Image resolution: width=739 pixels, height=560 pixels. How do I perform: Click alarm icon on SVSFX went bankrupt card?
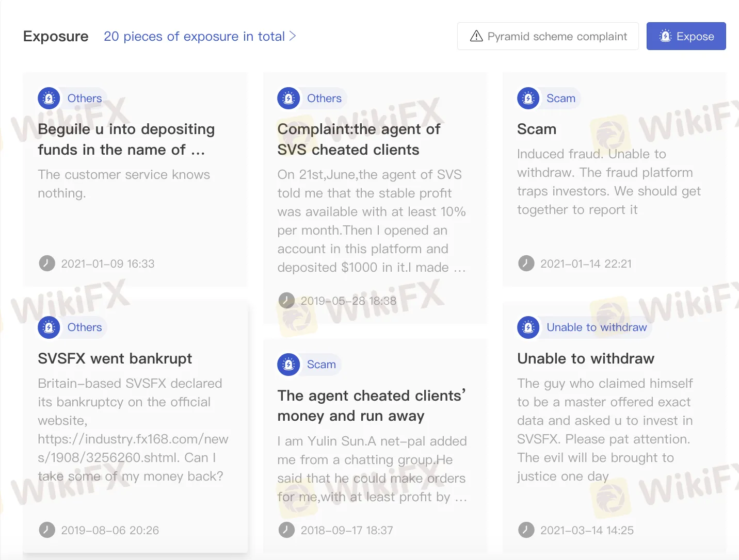click(49, 327)
